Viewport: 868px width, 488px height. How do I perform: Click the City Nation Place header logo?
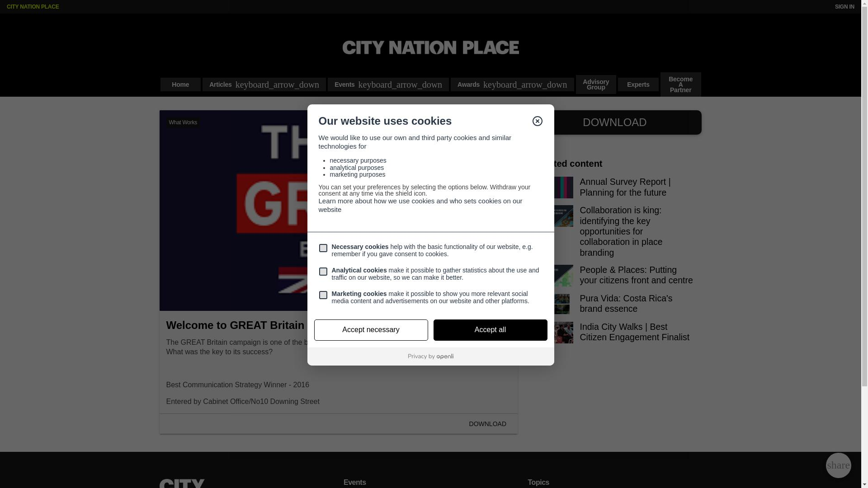pos(430,47)
